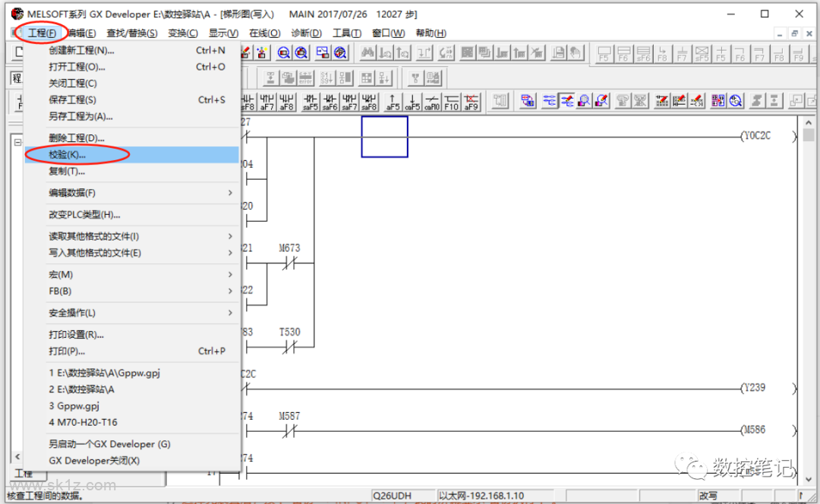The height and width of the screenshot is (504, 820).
Task: Switch to read mode icon
Action: [549, 101]
